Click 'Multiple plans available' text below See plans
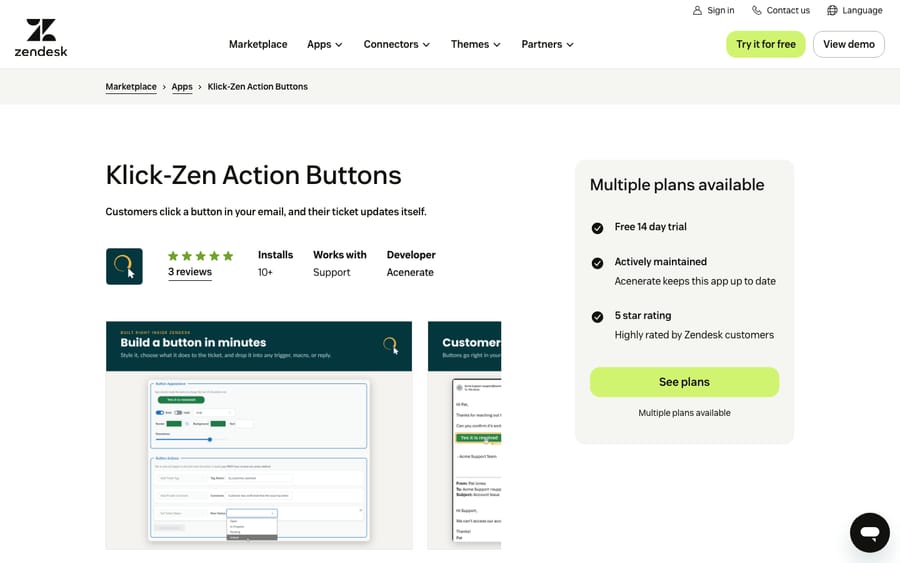The height and width of the screenshot is (563, 900). (x=684, y=413)
